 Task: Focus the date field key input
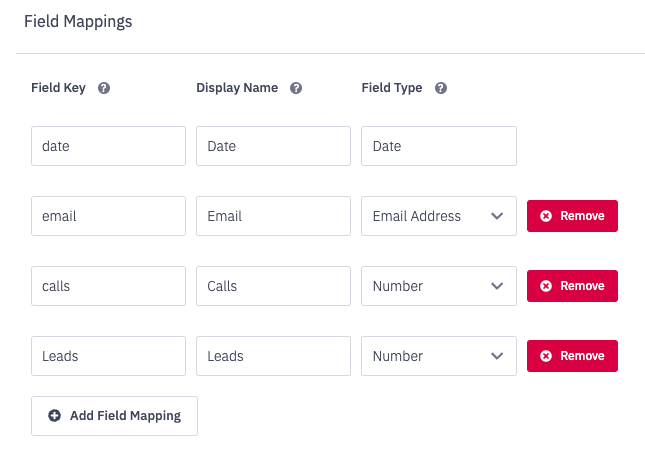[108, 146]
